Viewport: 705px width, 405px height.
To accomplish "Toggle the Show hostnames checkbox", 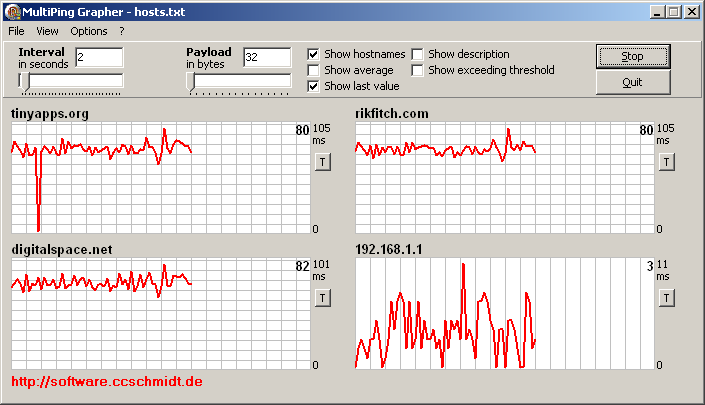I will pos(314,54).
